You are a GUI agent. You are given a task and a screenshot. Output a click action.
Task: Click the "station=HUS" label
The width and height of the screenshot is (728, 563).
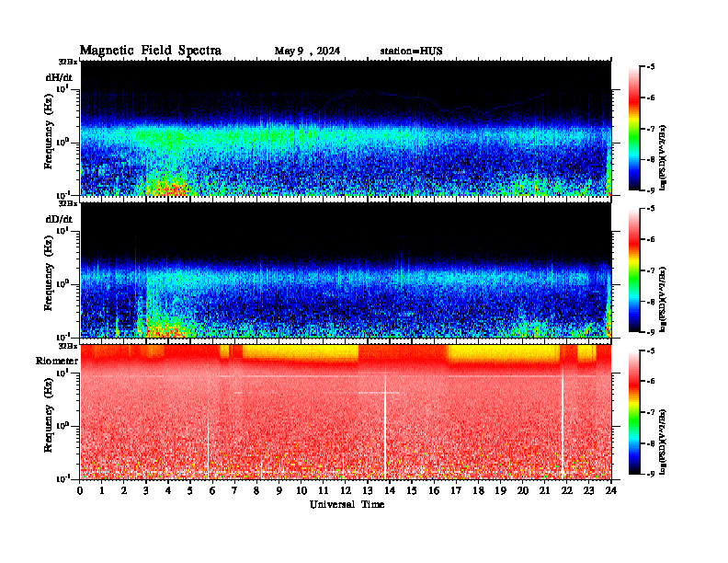(x=411, y=52)
